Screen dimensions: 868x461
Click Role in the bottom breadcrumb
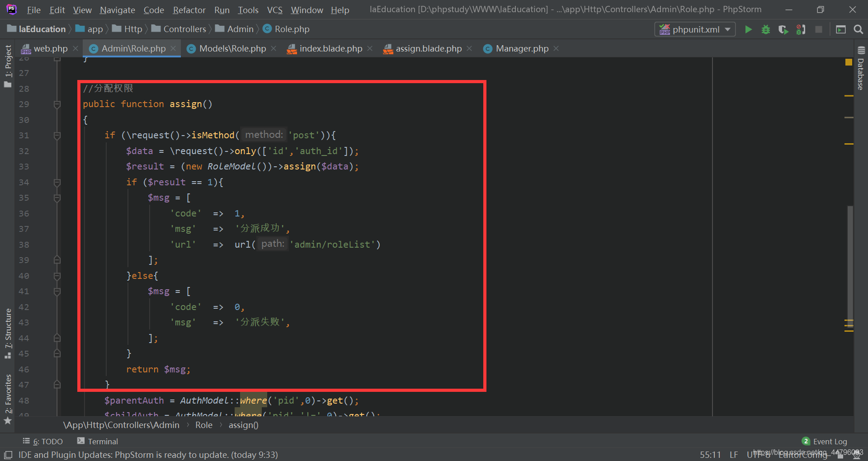204,425
